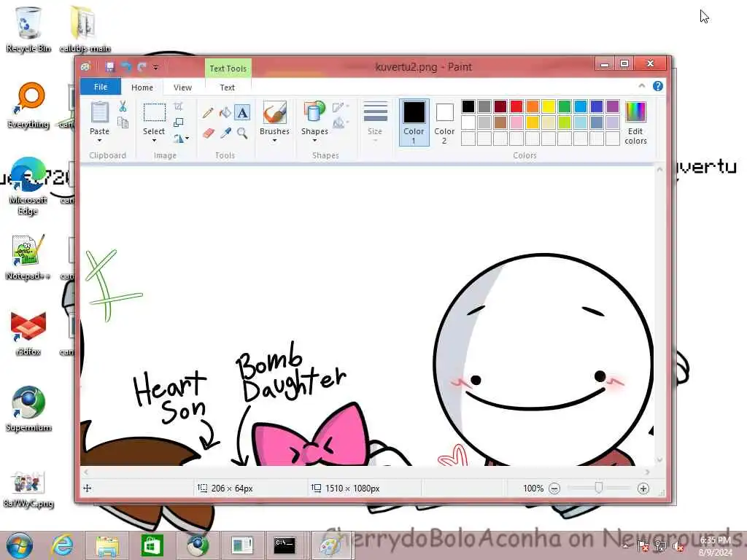Select the Color picker eyedropper tool
This screenshot has width=747, height=560.
[x=225, y=133]
